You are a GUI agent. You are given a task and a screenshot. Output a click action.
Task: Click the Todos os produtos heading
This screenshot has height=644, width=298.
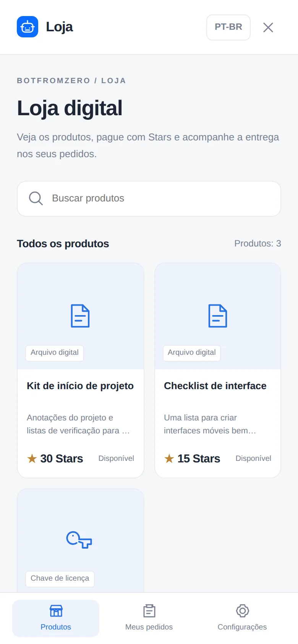pyautogui.click(x=63, y=244)
